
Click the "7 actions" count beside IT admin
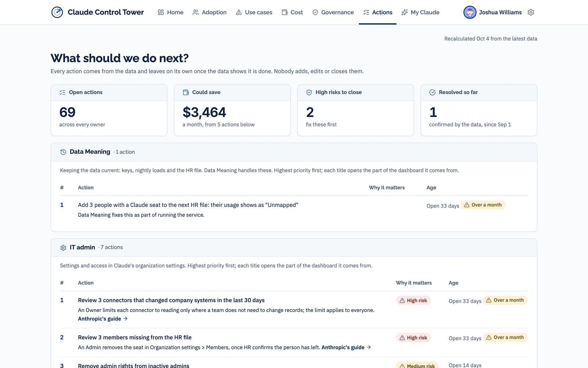tap(112, 247)
